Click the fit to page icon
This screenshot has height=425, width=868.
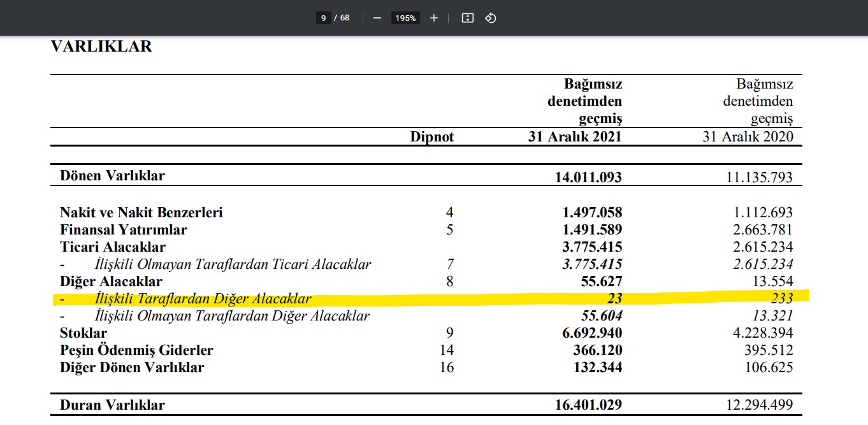[x=467, y=18]
